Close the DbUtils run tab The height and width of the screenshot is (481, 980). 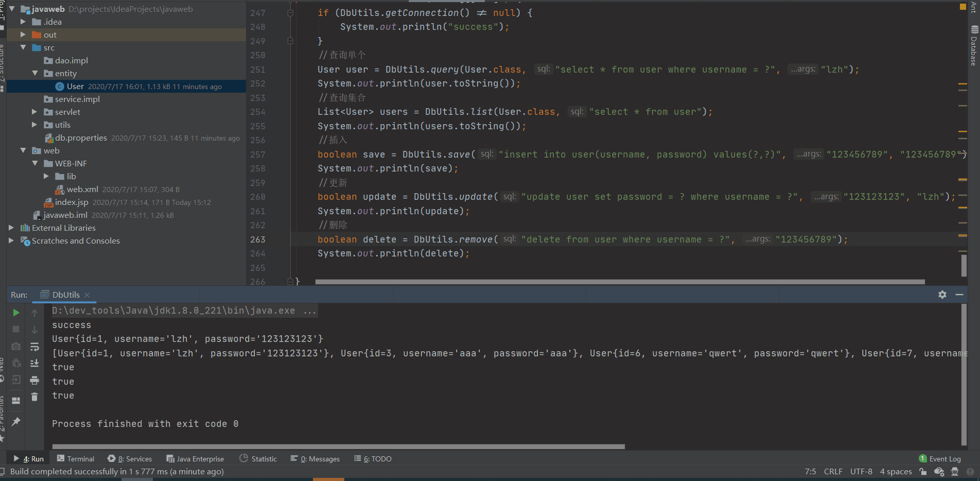coord(87,295)
